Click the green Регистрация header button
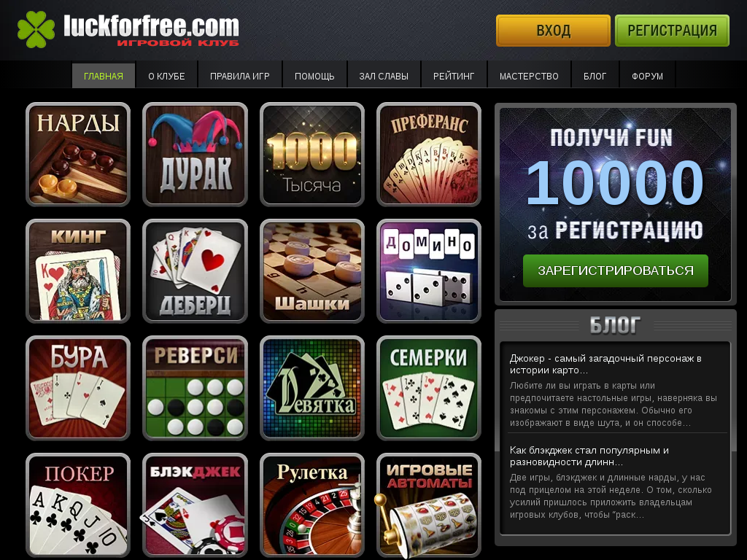Image resolution: width=747 pixels, height=560 pixels. pos(672,31)
